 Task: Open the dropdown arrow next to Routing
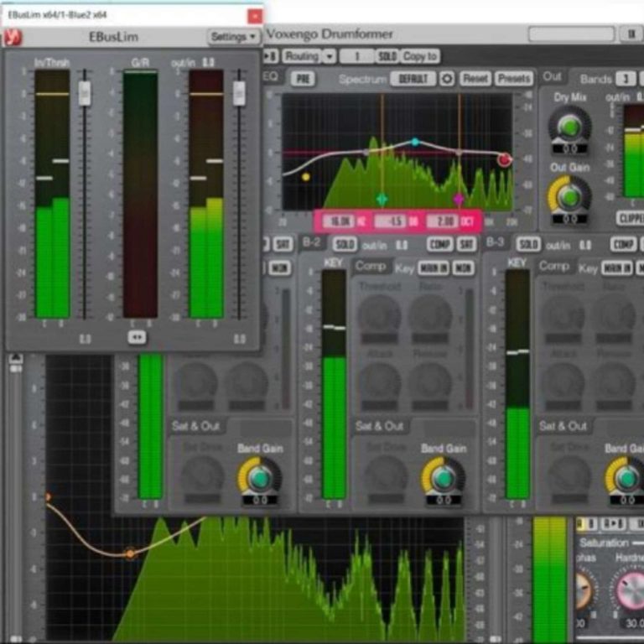point(330,56)
